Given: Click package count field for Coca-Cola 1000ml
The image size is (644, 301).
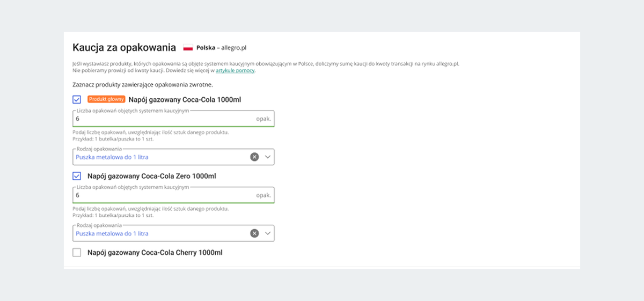Looking at the screenshot, I should pyautogui.click(x=161, y=119).
